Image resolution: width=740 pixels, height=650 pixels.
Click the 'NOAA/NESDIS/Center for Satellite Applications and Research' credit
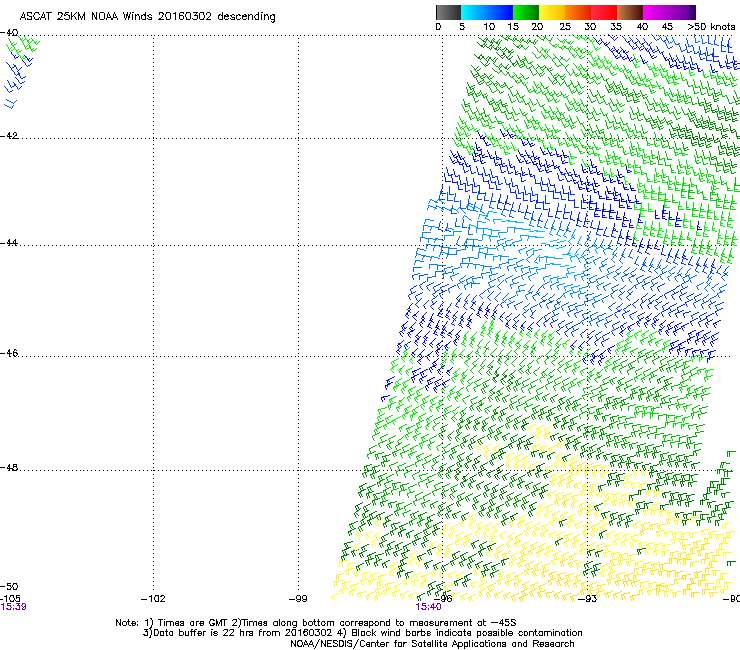click(432, 644)
